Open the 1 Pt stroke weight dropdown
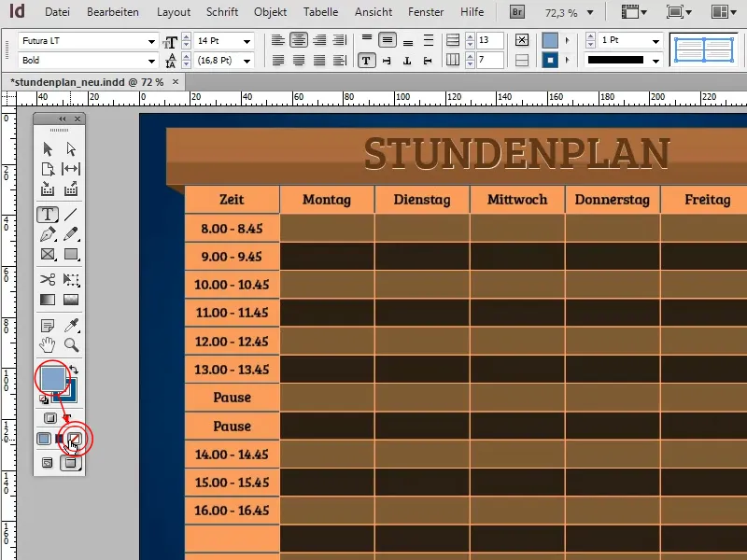The width and height of the screenshot is (747, 560). (x=655, y=41)
